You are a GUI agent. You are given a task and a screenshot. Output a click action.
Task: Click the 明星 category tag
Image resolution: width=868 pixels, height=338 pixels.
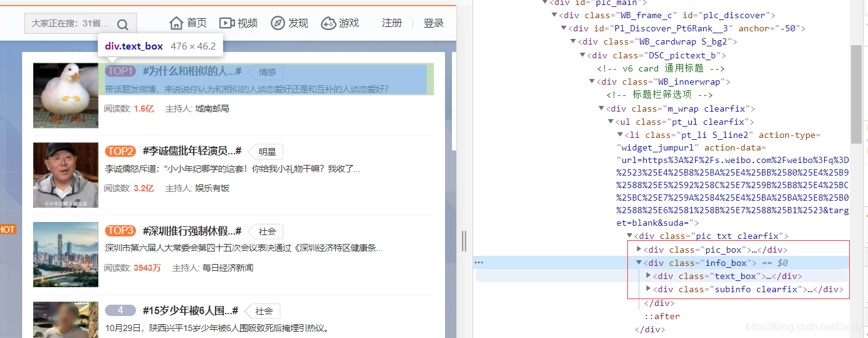tap(266, 152)
